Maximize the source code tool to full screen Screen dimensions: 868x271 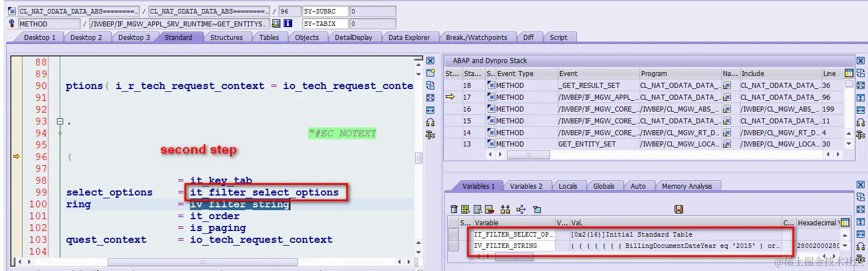(430, 97)
